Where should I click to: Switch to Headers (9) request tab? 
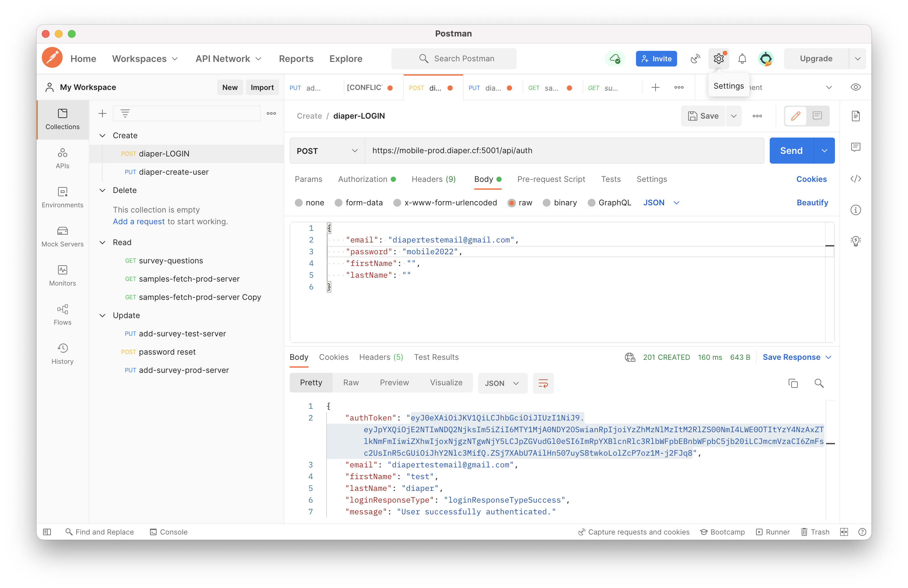click(x=433, y=179)
